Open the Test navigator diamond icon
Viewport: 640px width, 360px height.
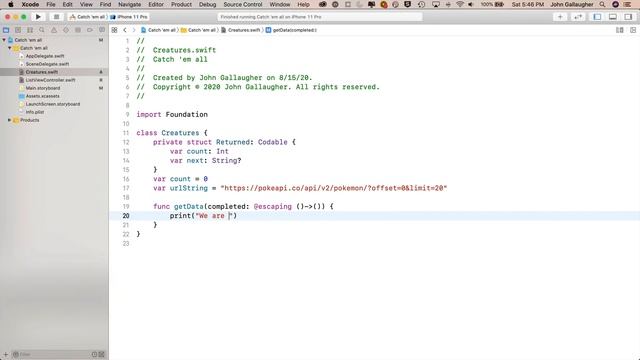point(66,30)
